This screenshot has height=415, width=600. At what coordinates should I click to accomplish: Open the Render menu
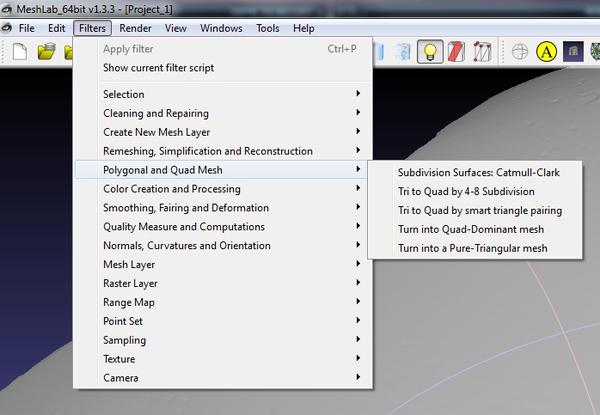(x=135, y=28)
